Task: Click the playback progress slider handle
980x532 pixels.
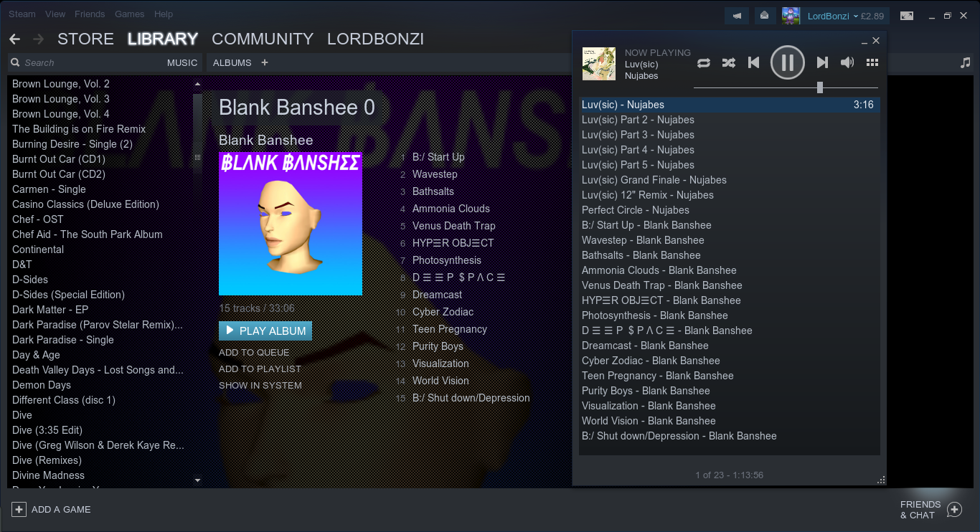Action: (x=820, y=87)
